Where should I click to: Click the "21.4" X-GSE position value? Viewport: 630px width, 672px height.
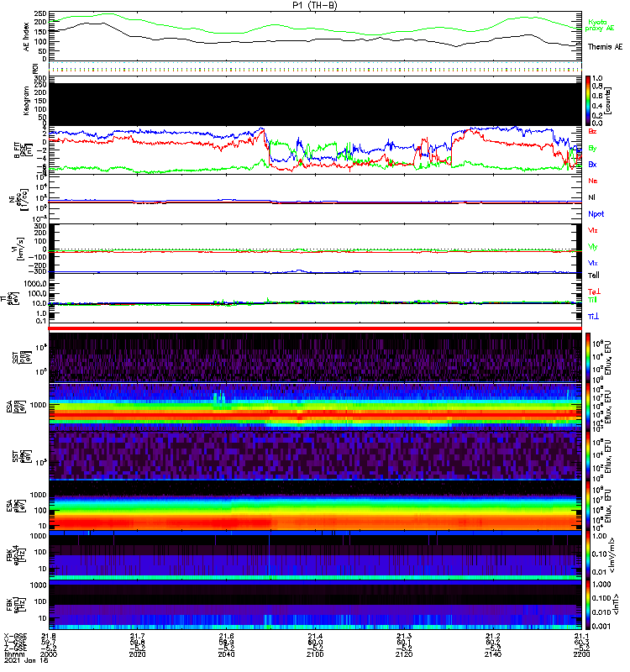(x=315, y=636)
